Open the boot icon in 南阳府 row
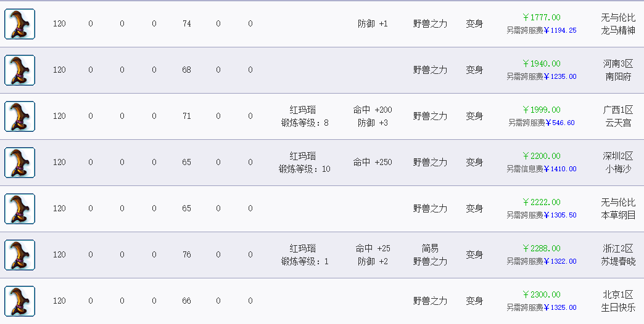The image size is (644, 324). pos(20,70)
